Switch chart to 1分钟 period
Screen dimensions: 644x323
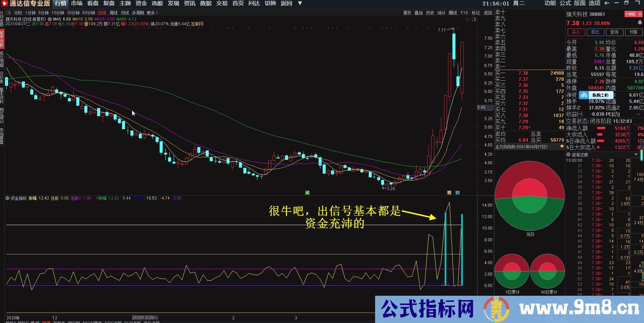pyautogui.click(x=30, y=13)
